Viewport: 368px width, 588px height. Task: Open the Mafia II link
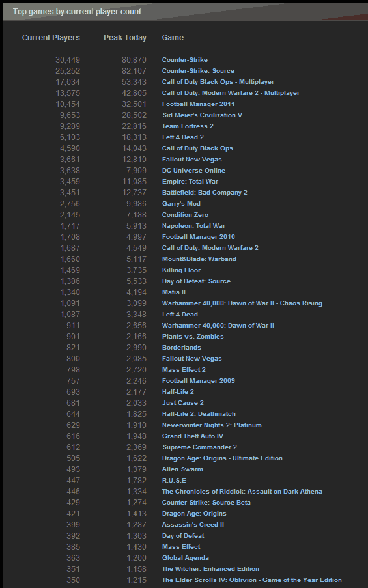[174, 292]
